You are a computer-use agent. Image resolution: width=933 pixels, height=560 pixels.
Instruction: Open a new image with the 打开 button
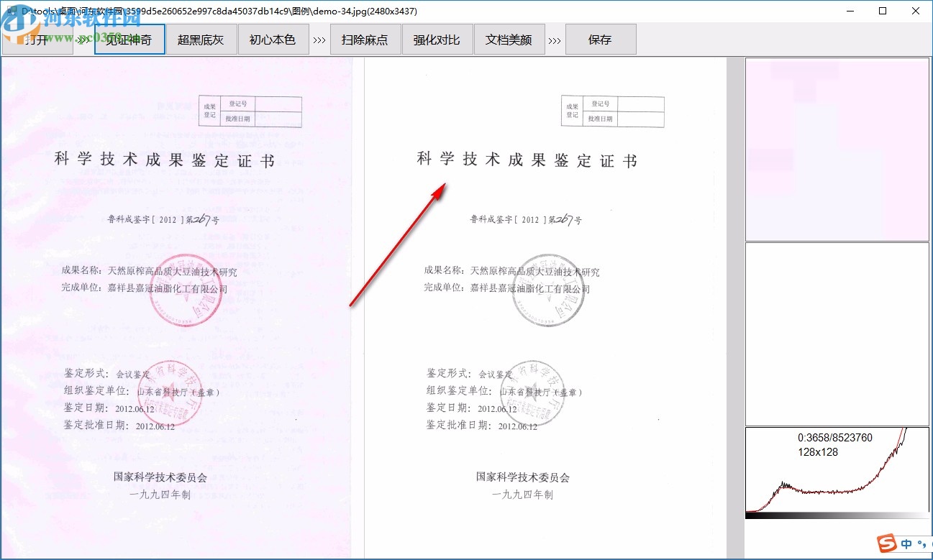pos(37,40)
